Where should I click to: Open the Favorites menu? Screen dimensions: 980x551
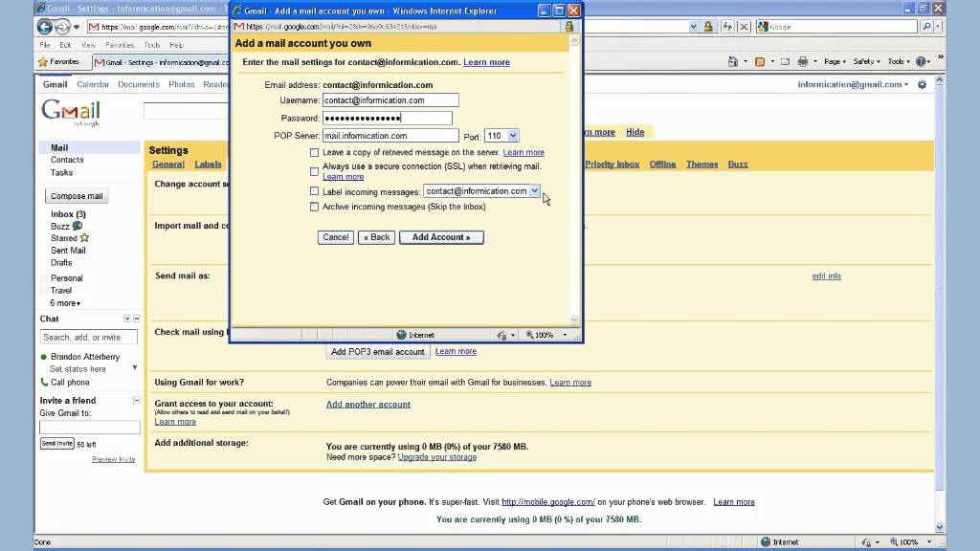(120, 45)
